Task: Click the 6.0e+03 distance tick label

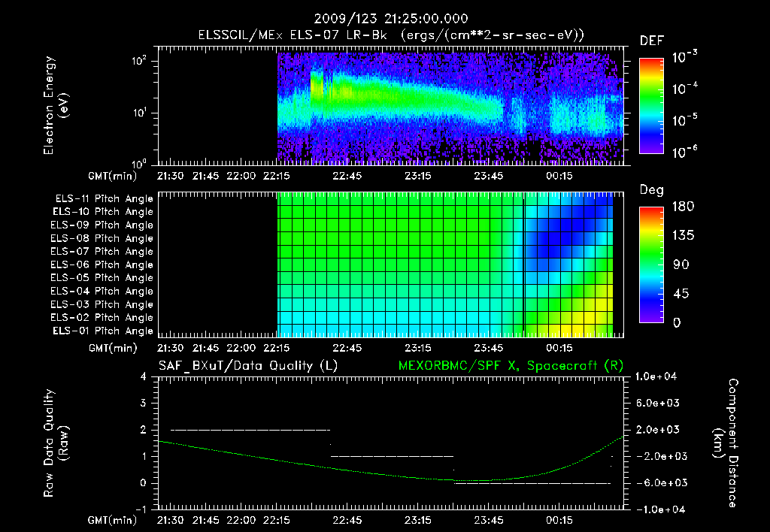Action: pyautogui.click(x=658, y=403)
